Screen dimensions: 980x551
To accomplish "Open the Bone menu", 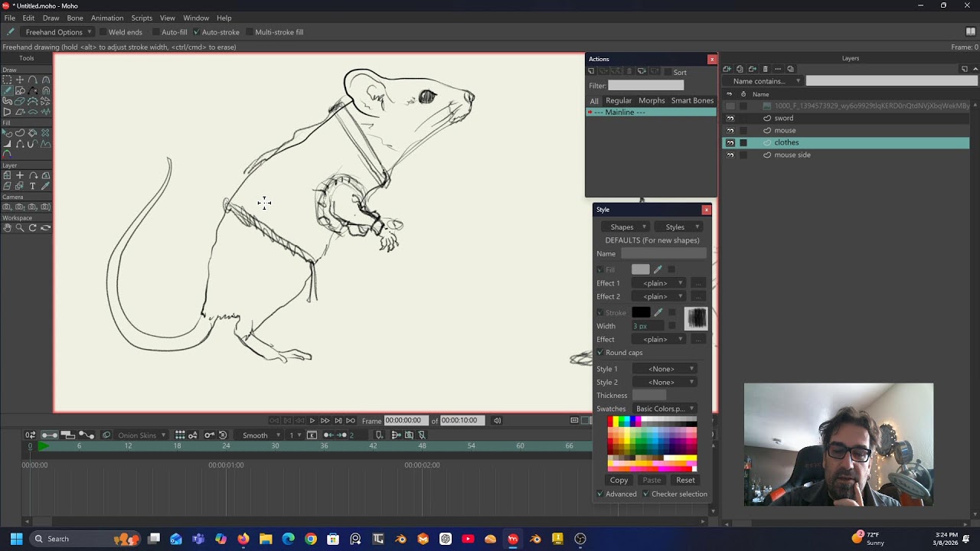I will pyautogui.click(x=75, y=18).
